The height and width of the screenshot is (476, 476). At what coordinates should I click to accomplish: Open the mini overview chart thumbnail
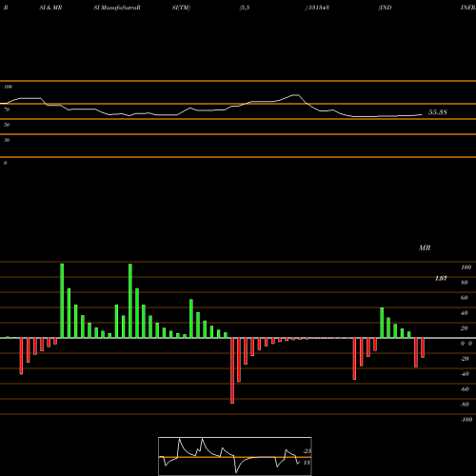coord(235,456)
